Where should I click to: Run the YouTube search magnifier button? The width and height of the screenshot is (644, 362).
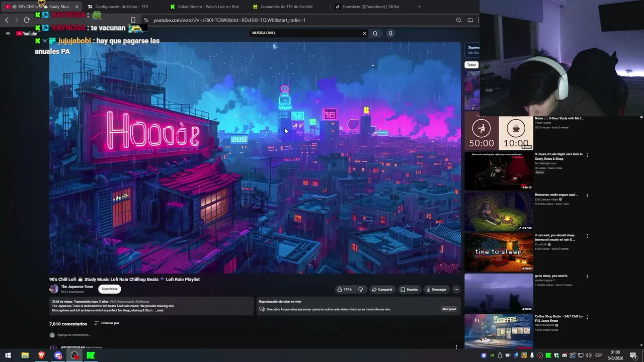click(x=375, y=33)
